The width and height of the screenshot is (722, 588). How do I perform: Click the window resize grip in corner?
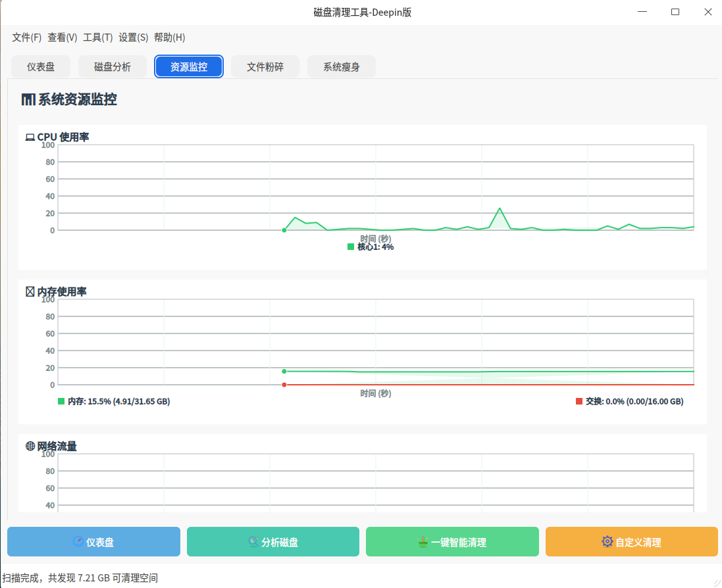coord(717,583)
